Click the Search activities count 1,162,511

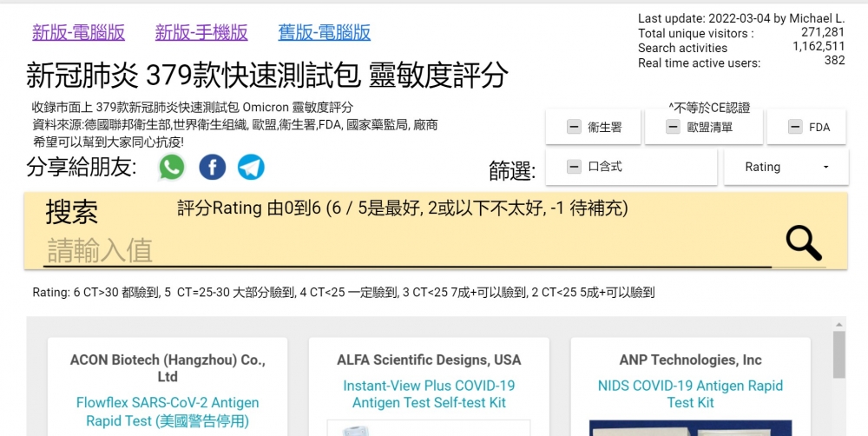point(819,47)
